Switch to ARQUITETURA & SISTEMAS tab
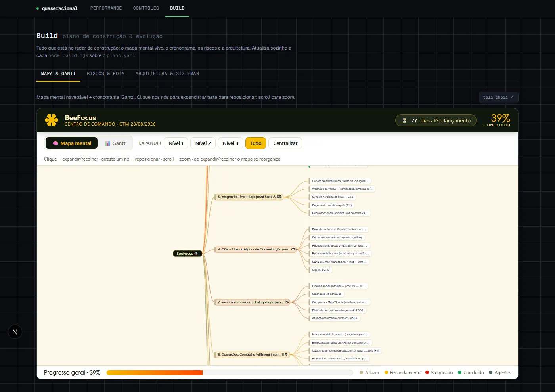Viewport: 555px width, 392px height. pyautogui.click(x=167, y=74)
